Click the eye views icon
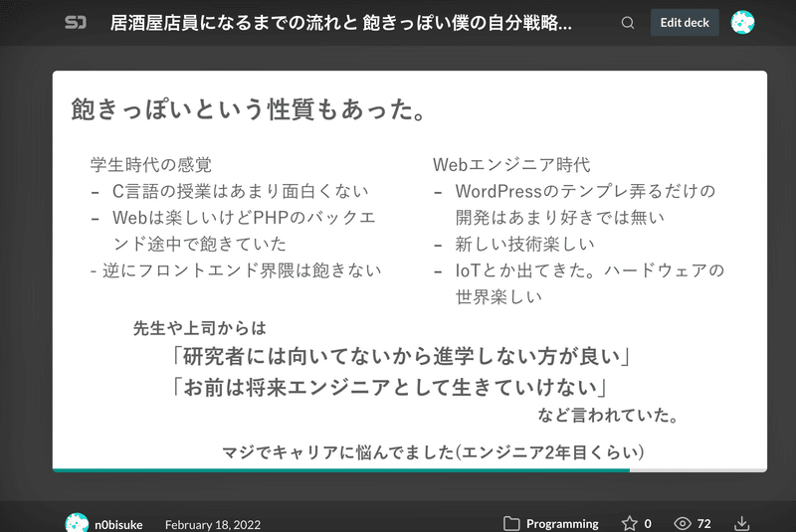The height and width of the screenshot is (532, 796). click(683, 523)
